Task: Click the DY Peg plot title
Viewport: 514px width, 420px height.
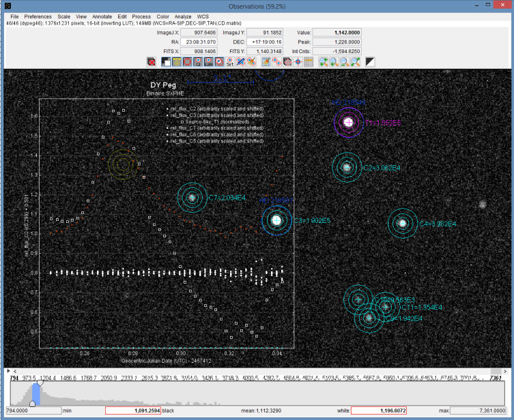Action: 163,85
